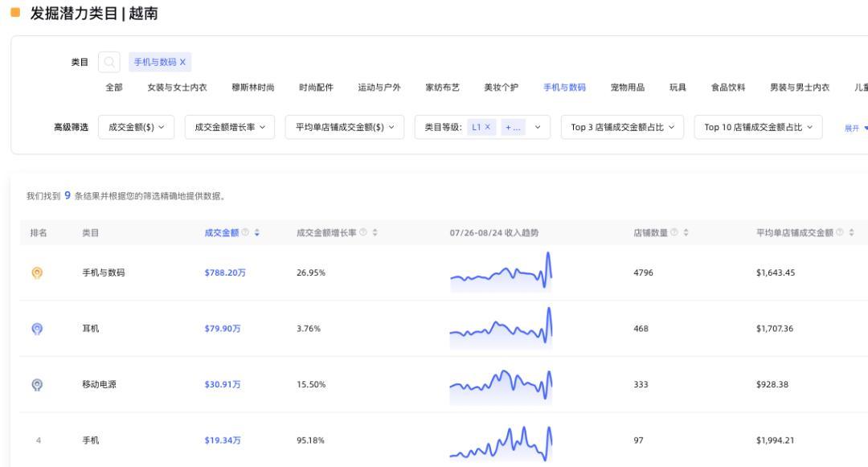Viewport: 868px width, 467px height.
Task: Select the 运动与户外 category tab
Action: [379, 88]
